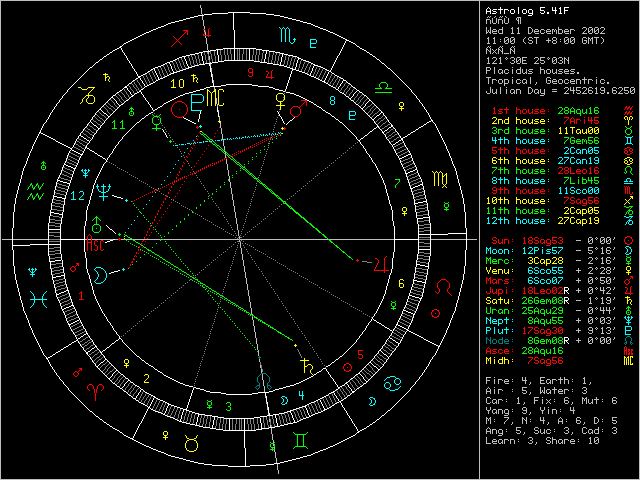Click the Sun symbol ending the Sun row
This screenshot has height=480, width=640.
[629, 241]
